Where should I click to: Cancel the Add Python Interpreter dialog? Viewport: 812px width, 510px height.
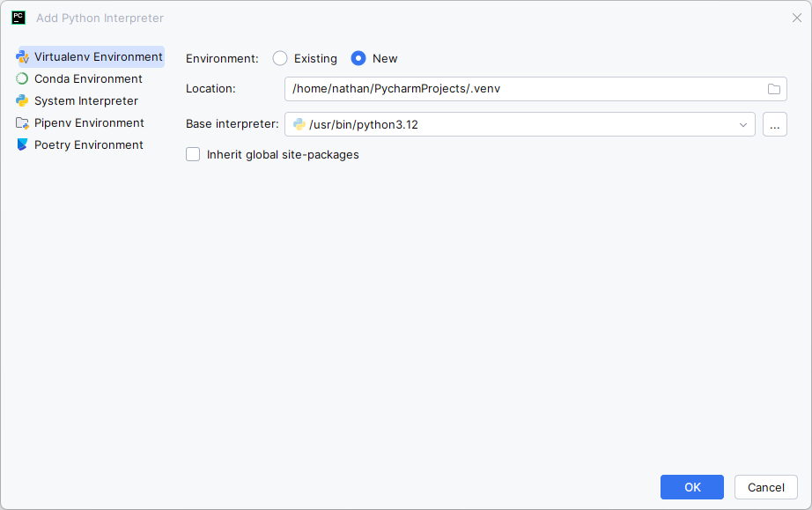(765, 487)
